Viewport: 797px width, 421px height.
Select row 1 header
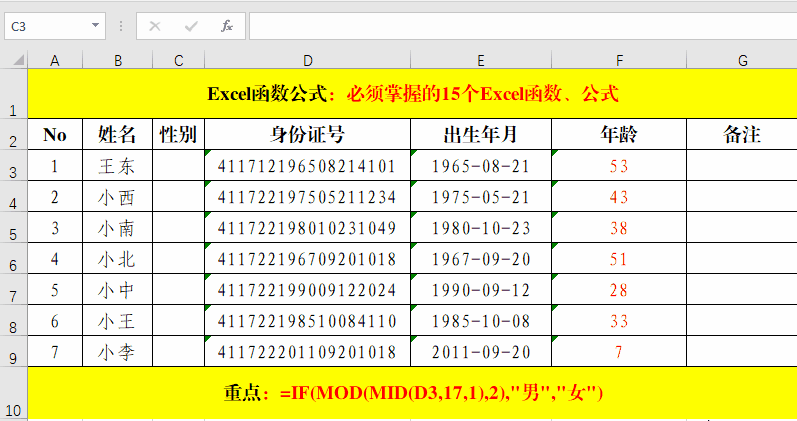point(14,94)
